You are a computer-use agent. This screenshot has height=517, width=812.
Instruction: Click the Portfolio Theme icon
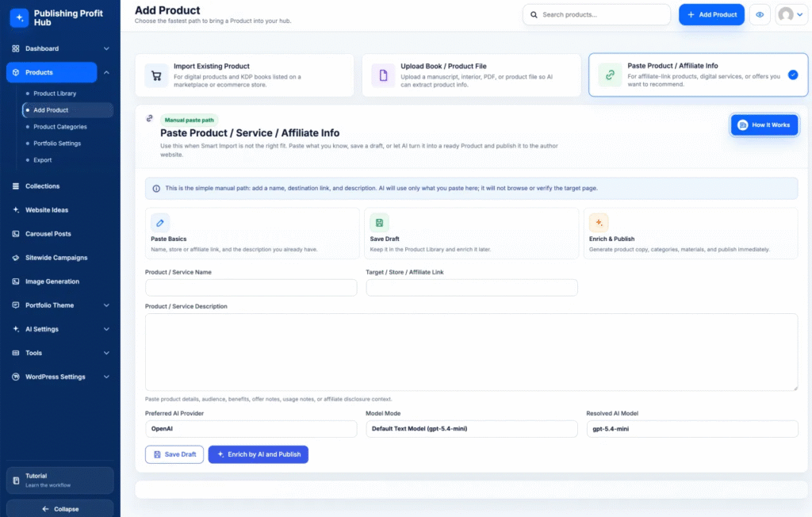tap(16, 305)
